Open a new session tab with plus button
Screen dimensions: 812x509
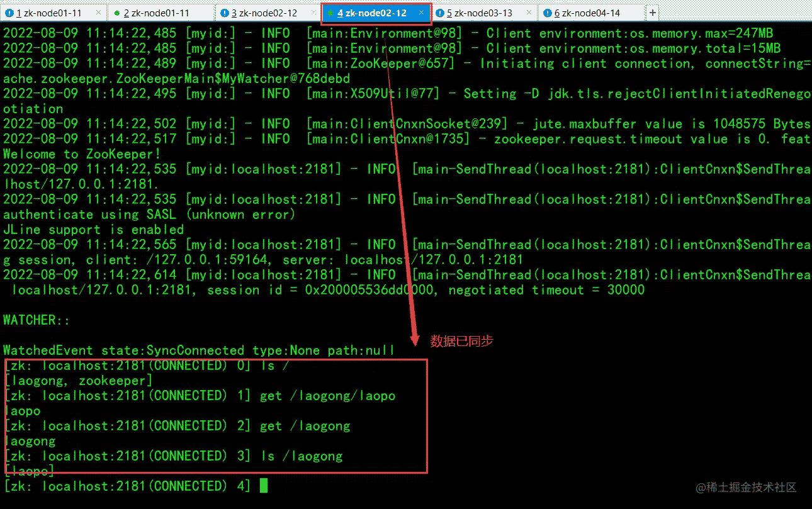click(x=653, y=13)
